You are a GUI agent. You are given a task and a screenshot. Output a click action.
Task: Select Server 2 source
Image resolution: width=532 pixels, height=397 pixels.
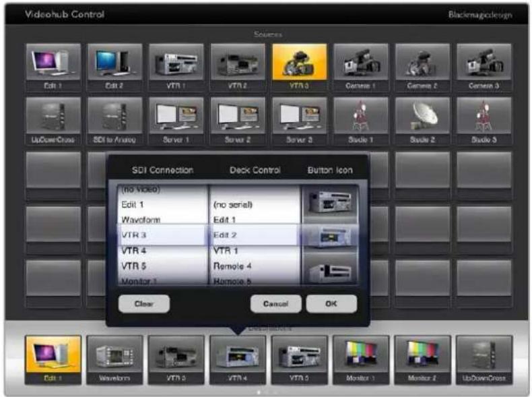coord(238,121)
